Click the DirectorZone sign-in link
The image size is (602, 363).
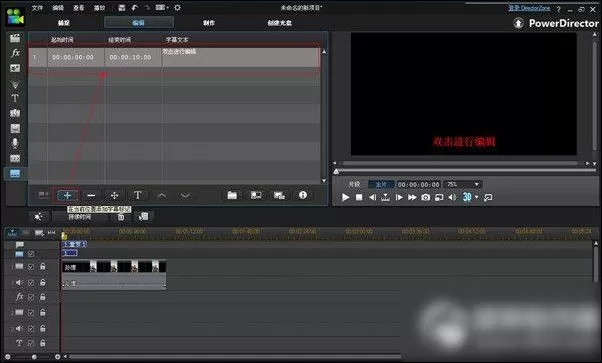click(x=529, y=8)
